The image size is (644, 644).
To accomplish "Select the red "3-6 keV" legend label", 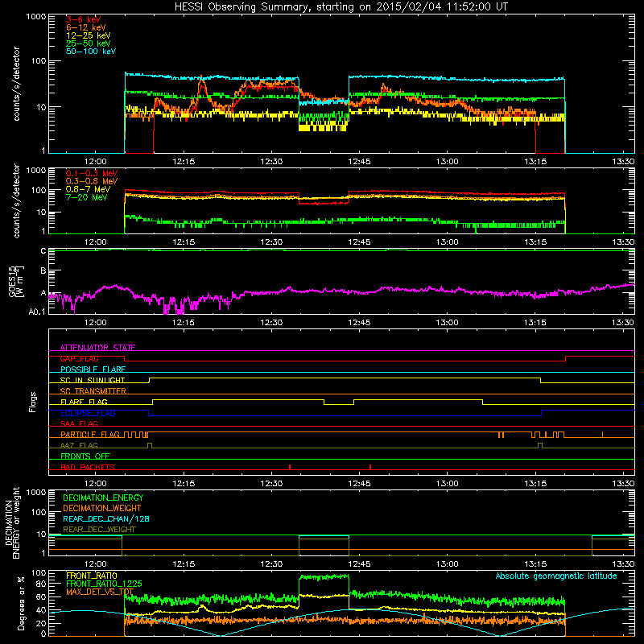I will [83, 19].
